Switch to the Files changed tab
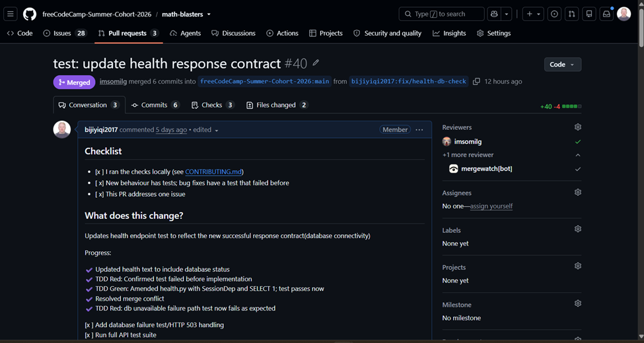Screen dimensions: 644x343 click(x=277, y=105)
